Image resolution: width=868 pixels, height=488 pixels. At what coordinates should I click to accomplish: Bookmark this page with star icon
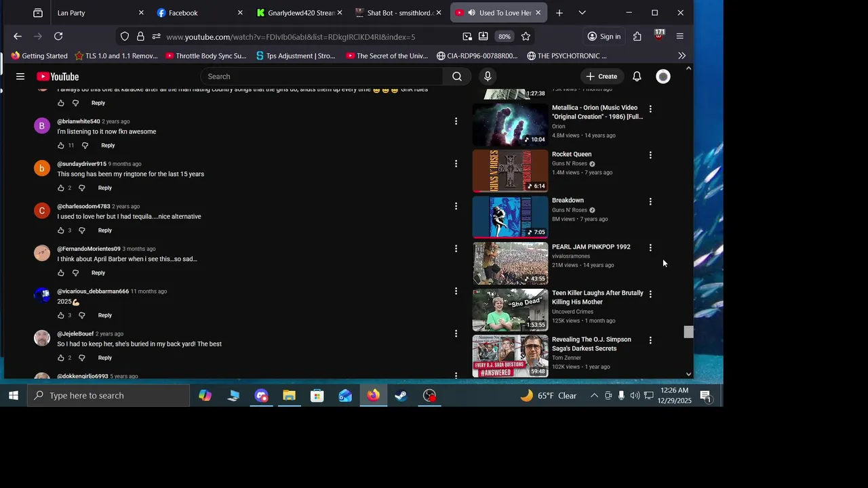(x=526, y=37)
